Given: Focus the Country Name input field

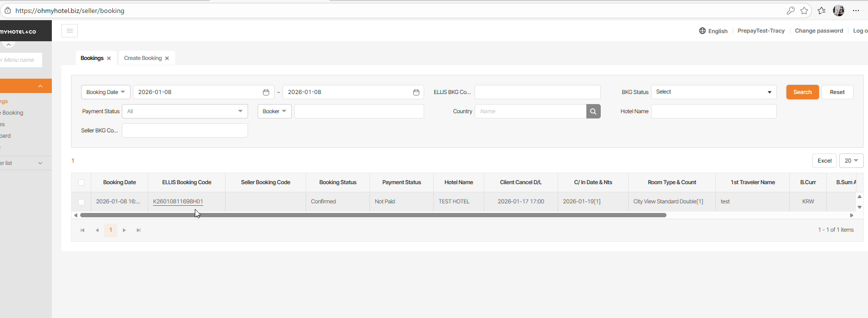Looking at the screenshot, I should point(530,111).
